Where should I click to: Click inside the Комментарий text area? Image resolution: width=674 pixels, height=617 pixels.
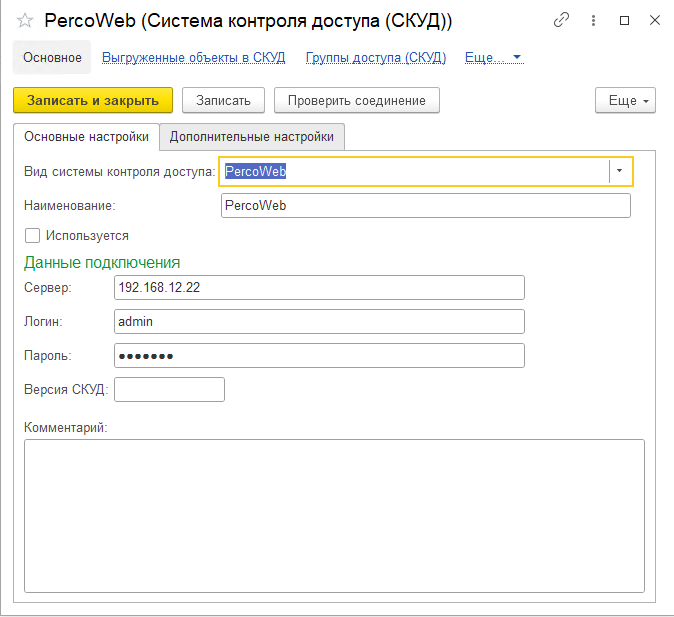coord(334,515)
